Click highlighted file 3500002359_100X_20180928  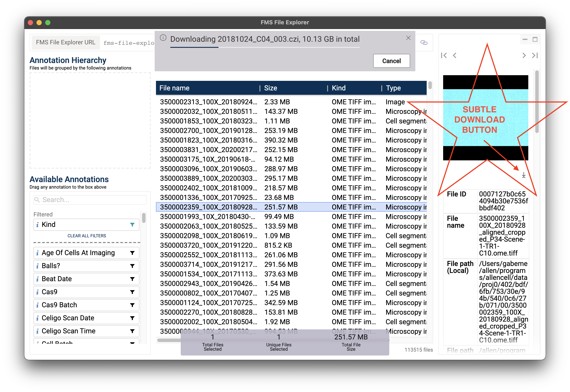click(291, 207)
